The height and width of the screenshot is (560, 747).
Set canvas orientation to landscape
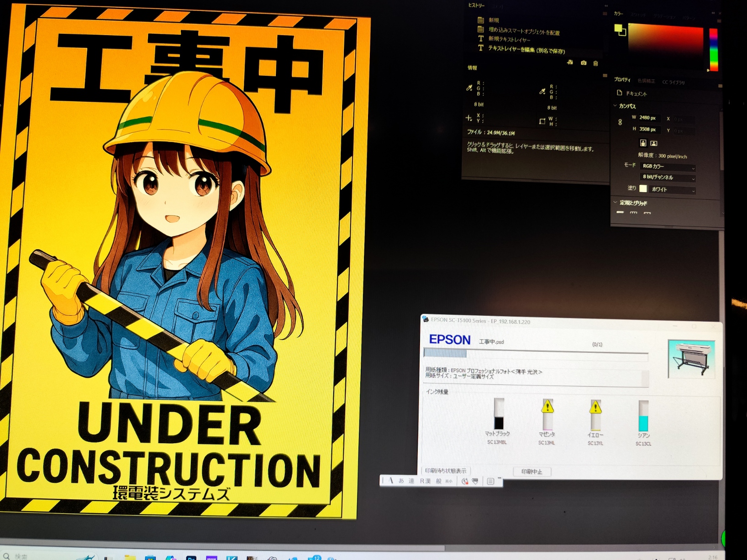pyautogui.click(x=654, y=143)
